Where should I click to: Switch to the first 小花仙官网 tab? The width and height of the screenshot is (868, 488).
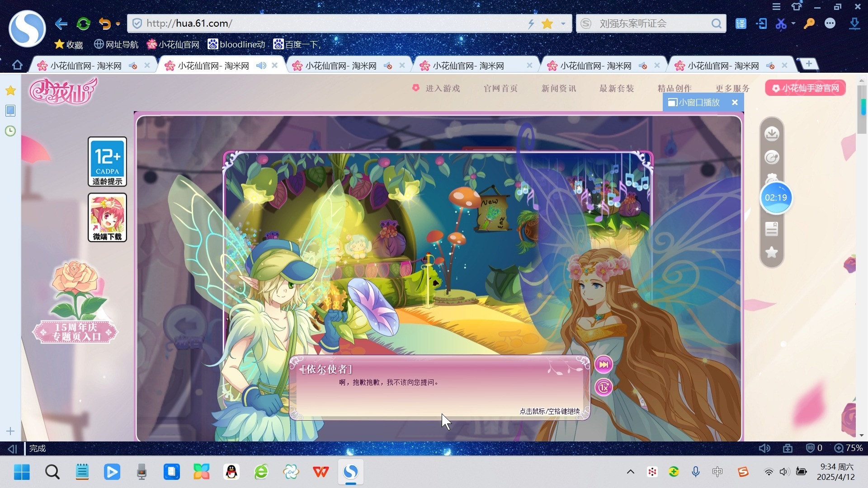click(86, 65)
